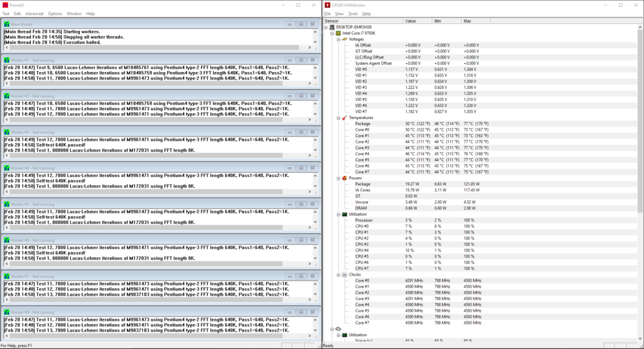Click the Value column header

411,21
